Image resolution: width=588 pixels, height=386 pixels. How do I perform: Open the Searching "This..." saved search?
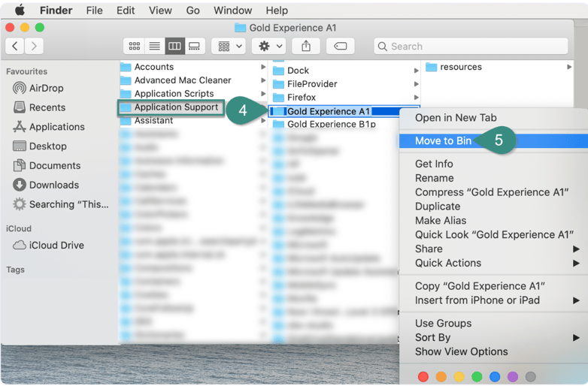60,204
